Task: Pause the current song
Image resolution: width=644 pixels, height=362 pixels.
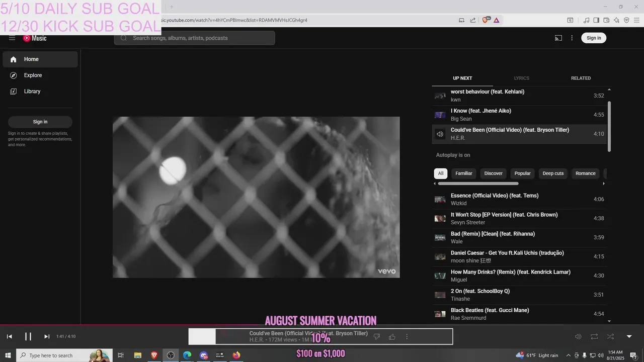Action: point(28,336)
